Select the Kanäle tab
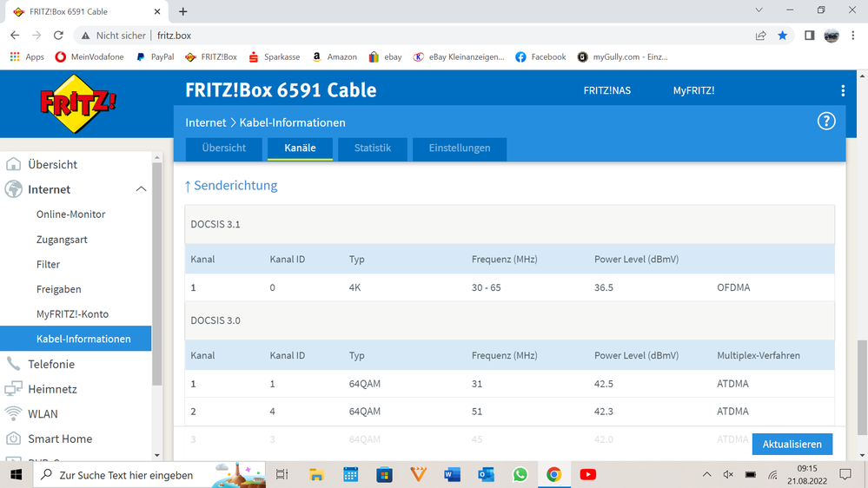Viewport: 868px width, 488px height. [x=300, y=148]
